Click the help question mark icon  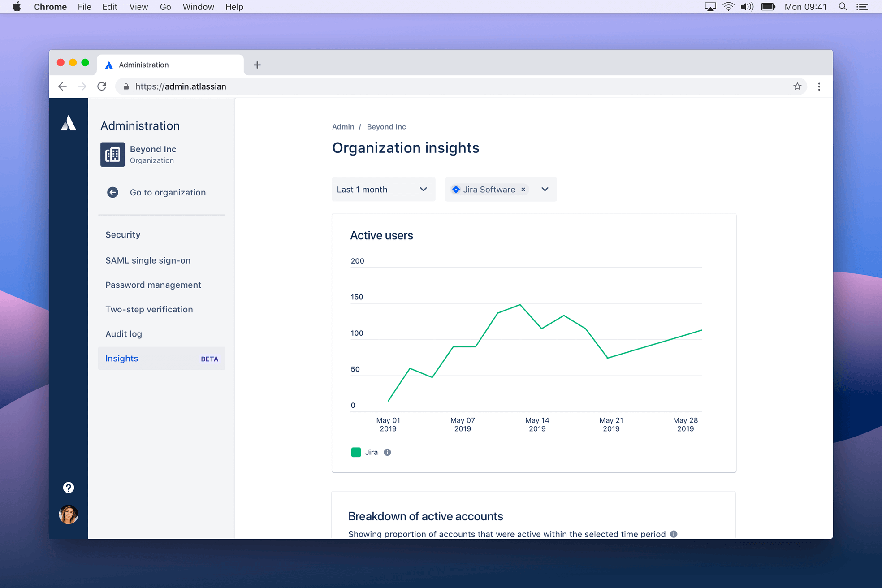tap(68, 487)
